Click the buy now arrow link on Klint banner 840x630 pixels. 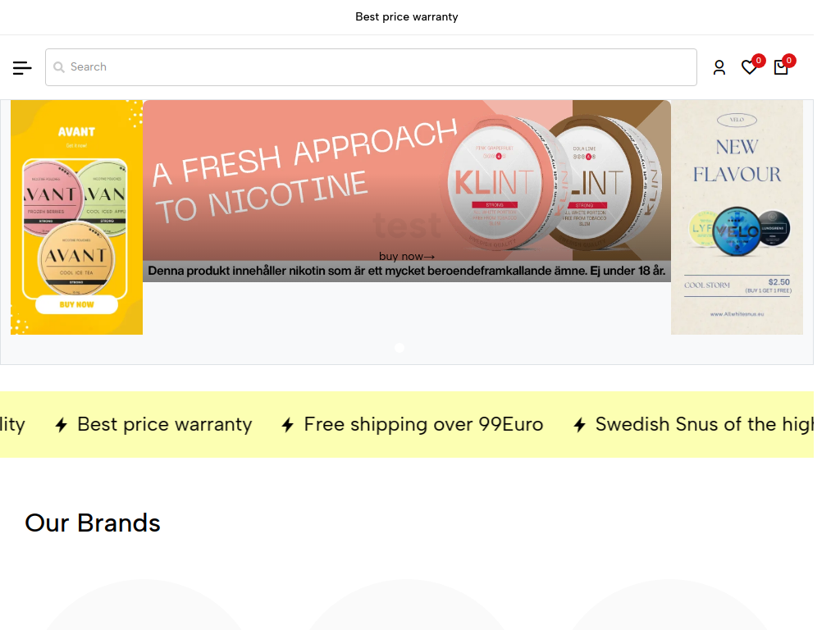[x=406, y=256]
